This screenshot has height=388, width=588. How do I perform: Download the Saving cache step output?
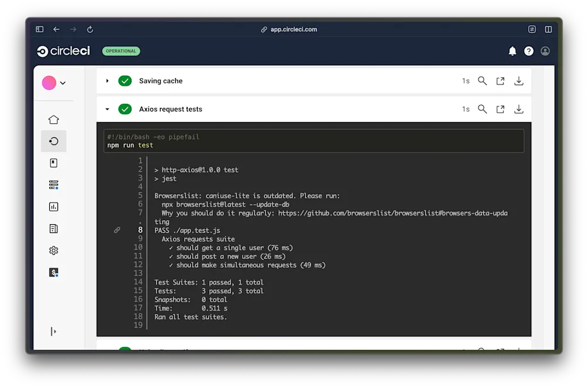(518, 81)
